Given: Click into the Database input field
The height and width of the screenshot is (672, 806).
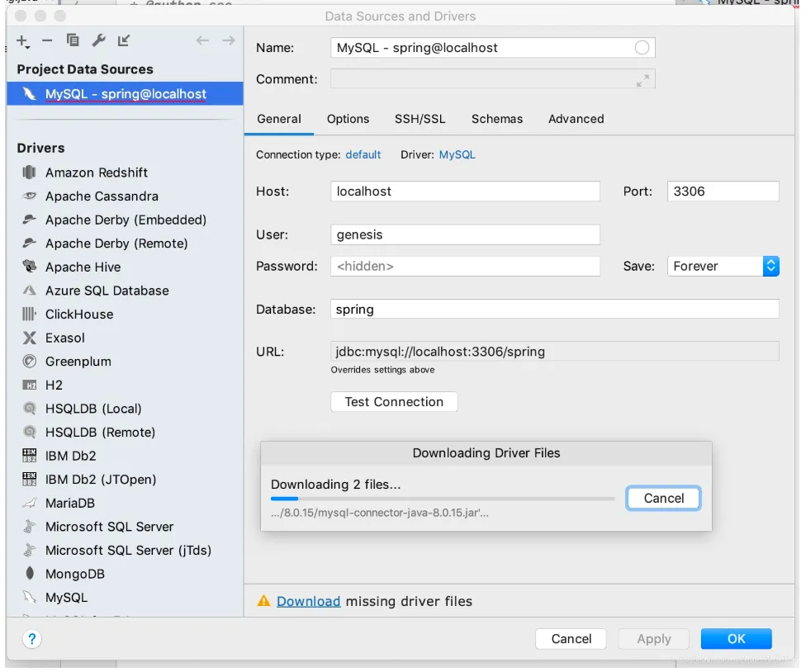Looking at the screenshot, I should pos(553,310).
